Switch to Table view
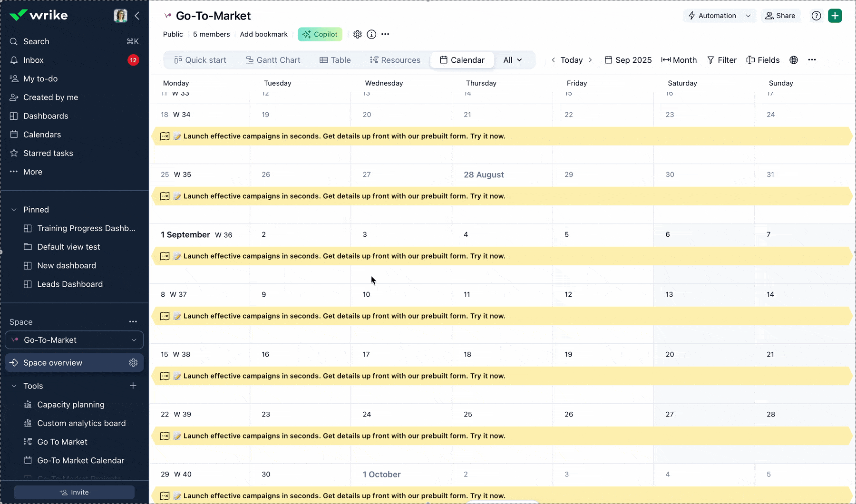 pyautogui.click(x=335, y=60)
